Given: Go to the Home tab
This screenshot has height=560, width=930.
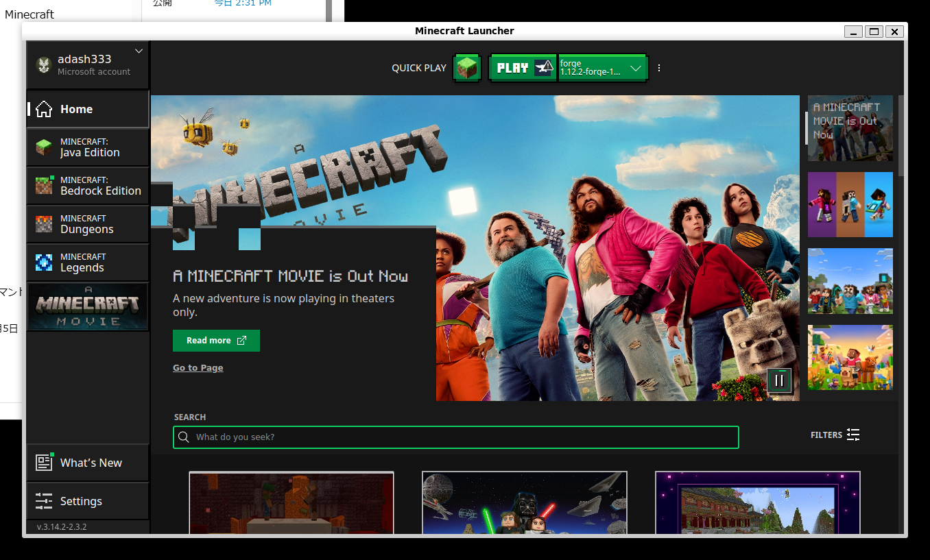Looking at the screenshot, I should (x=88, y=109).
